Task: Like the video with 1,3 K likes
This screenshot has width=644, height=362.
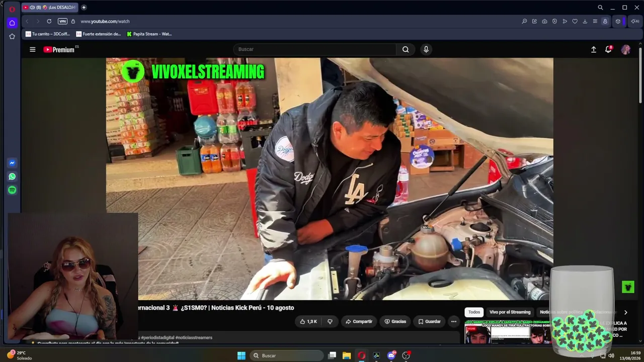Action: pyautogui.click(x=308, y=321)
